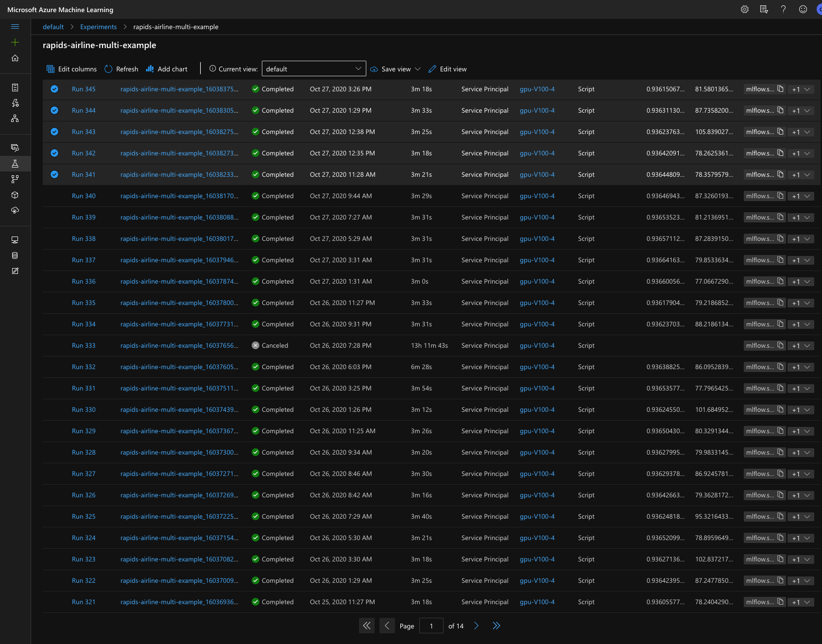
Task: Open the Experiments breadcrumb link
Action: (x=99, y=27)
